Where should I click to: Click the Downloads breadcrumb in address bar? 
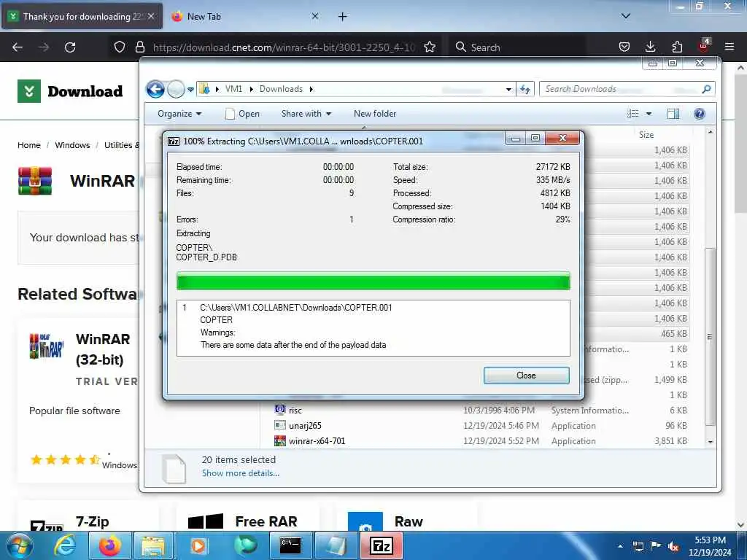coord(281,89)
